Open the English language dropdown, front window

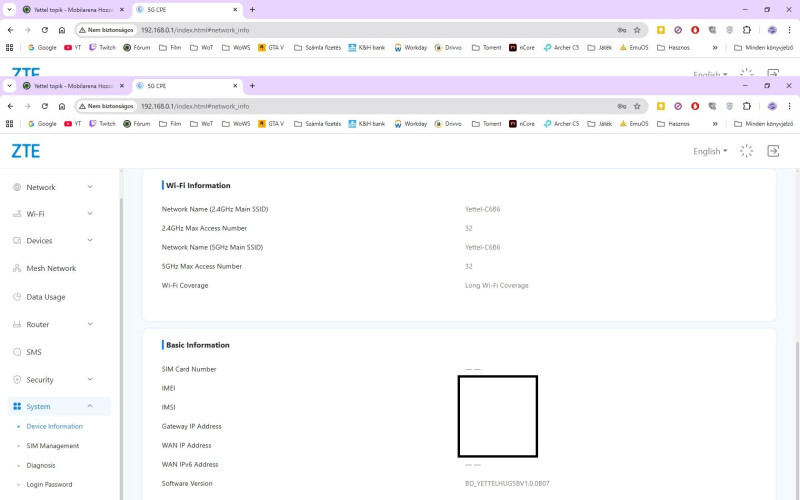click(710, 151)
